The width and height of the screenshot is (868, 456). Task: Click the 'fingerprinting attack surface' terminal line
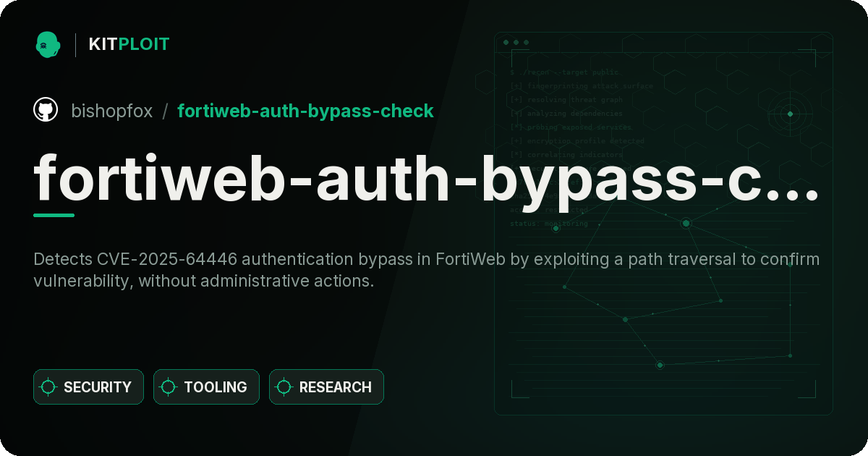point(581,86)
